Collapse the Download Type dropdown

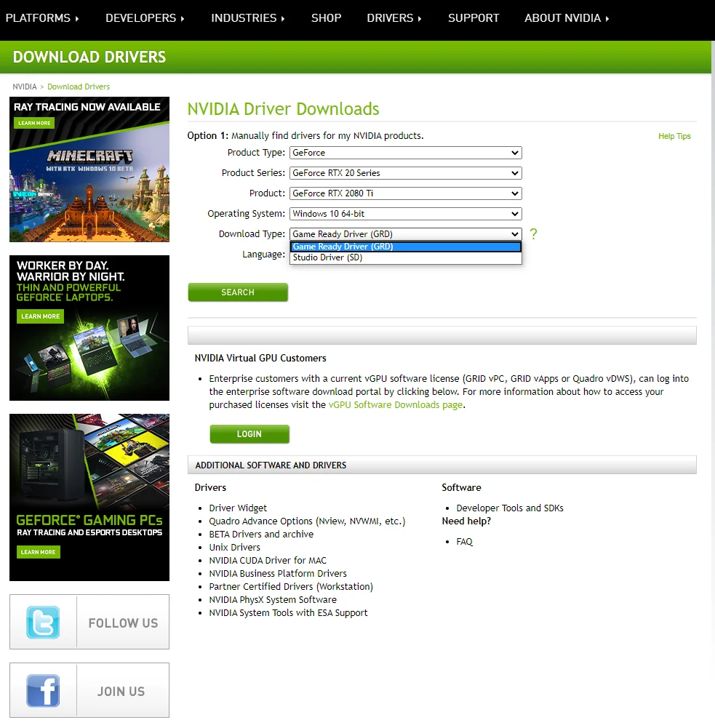[405, 234]
